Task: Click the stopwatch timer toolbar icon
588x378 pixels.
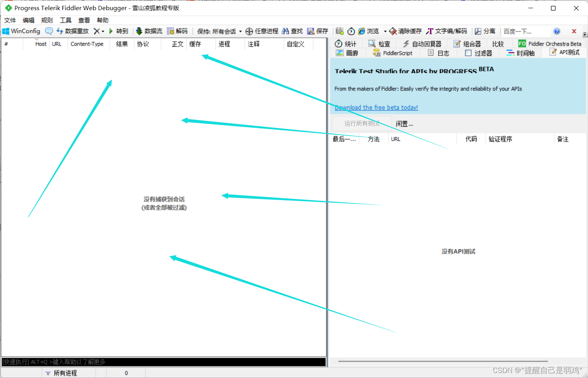Action: coord(351,31)
